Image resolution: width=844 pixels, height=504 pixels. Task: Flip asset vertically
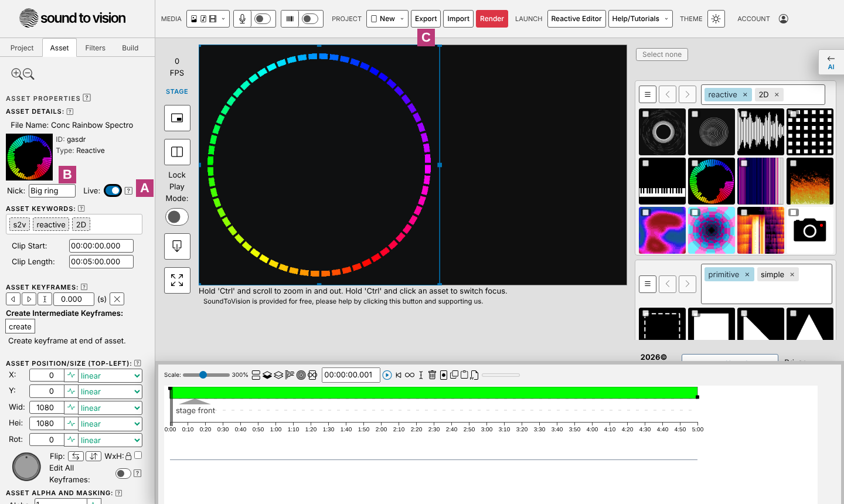[93, 456]
